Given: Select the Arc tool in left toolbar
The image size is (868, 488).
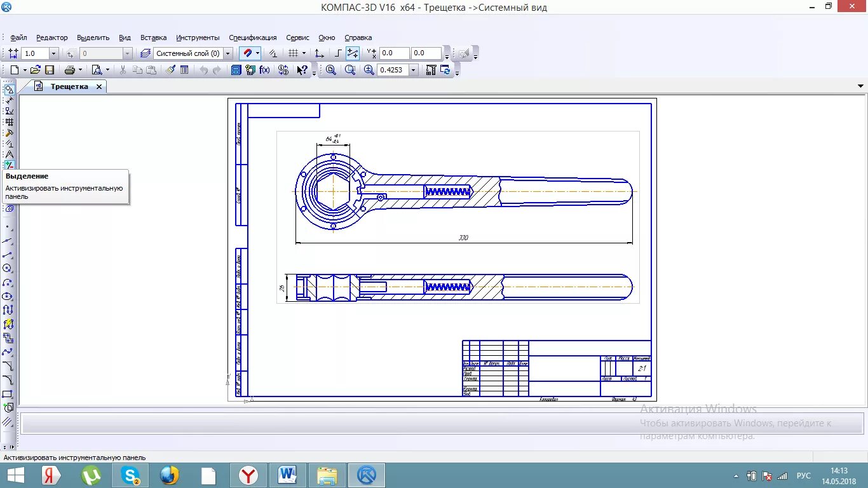Looking at the screenshot, I should tap(8, 283).
